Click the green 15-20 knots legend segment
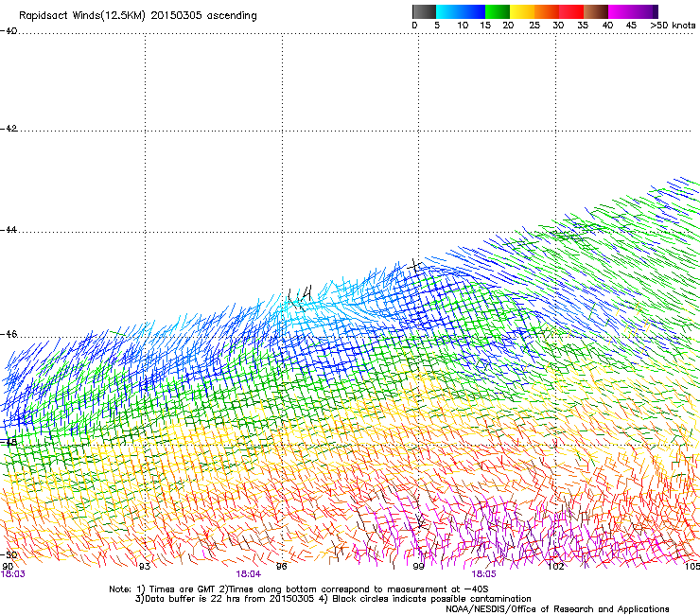 point(498,11)
